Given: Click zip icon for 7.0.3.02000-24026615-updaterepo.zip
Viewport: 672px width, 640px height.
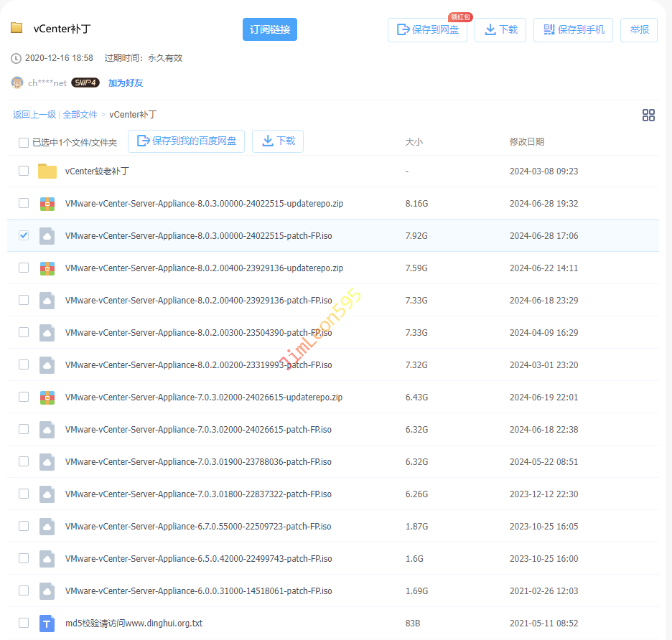Looking at the screenshot, I should [47, 397].
